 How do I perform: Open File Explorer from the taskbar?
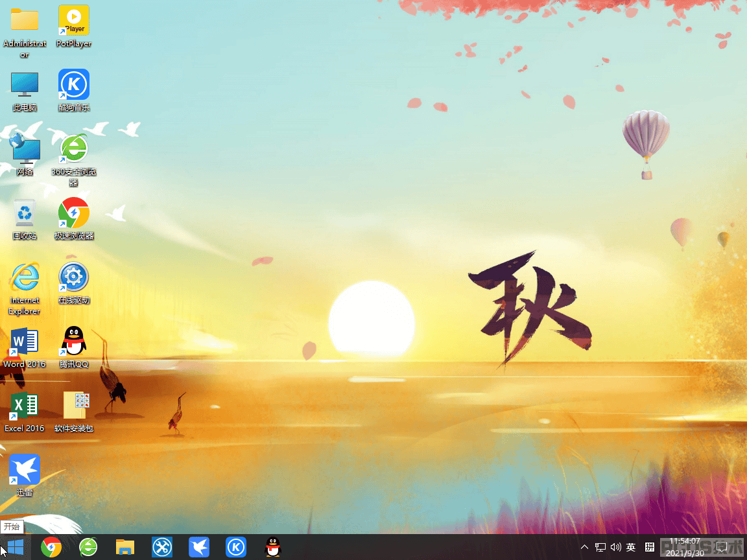(x=124, y=547)
